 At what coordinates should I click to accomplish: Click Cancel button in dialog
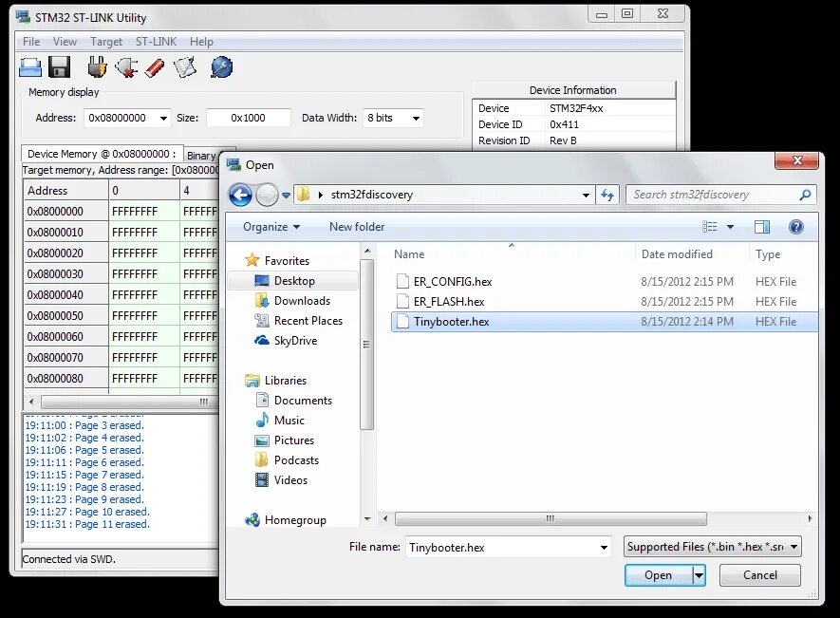[x=759, y=575]
